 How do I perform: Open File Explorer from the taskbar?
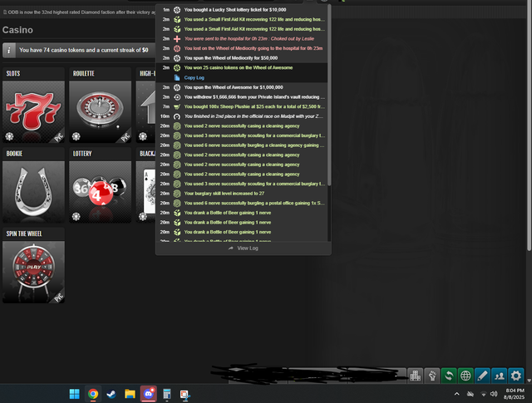point(130,394)
